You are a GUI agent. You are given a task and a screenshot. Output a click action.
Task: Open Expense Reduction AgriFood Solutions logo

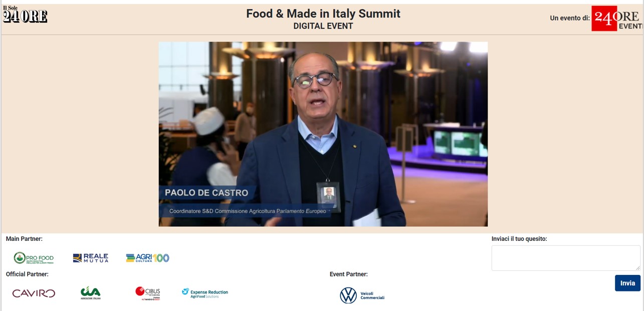click(x=205, y=293)
